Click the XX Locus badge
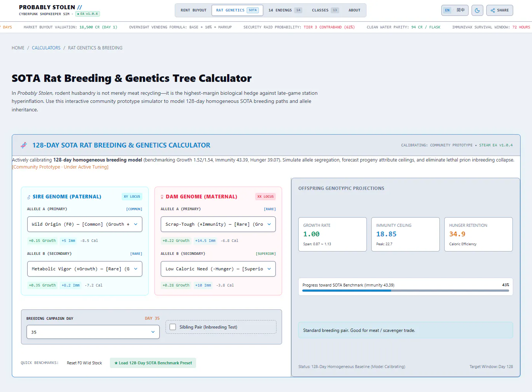This screenshot has height=392, width=532. [265, 197]
